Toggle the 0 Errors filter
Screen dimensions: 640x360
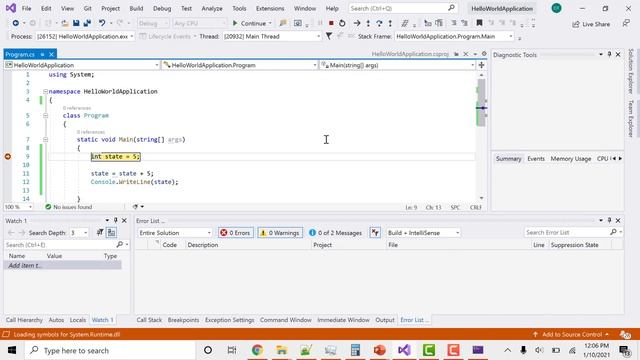click(x=236, y=233)
